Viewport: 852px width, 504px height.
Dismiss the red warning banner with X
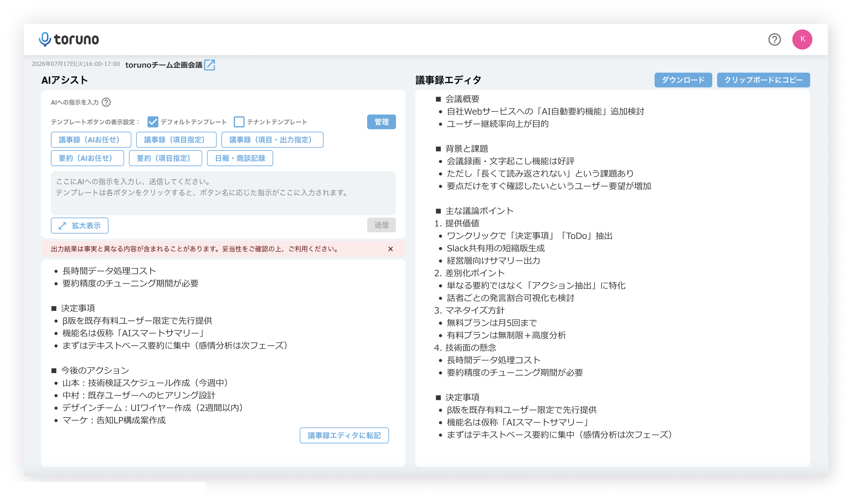(390, 249)
